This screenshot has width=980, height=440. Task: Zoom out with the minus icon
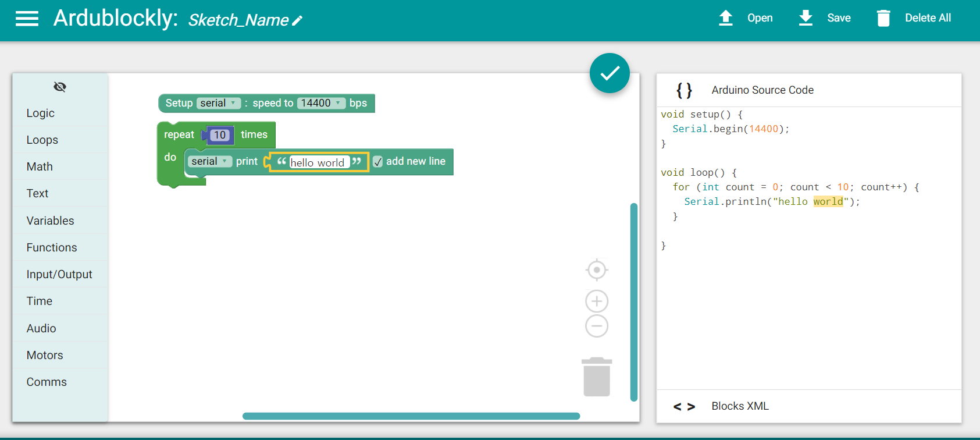pos(597,326)
